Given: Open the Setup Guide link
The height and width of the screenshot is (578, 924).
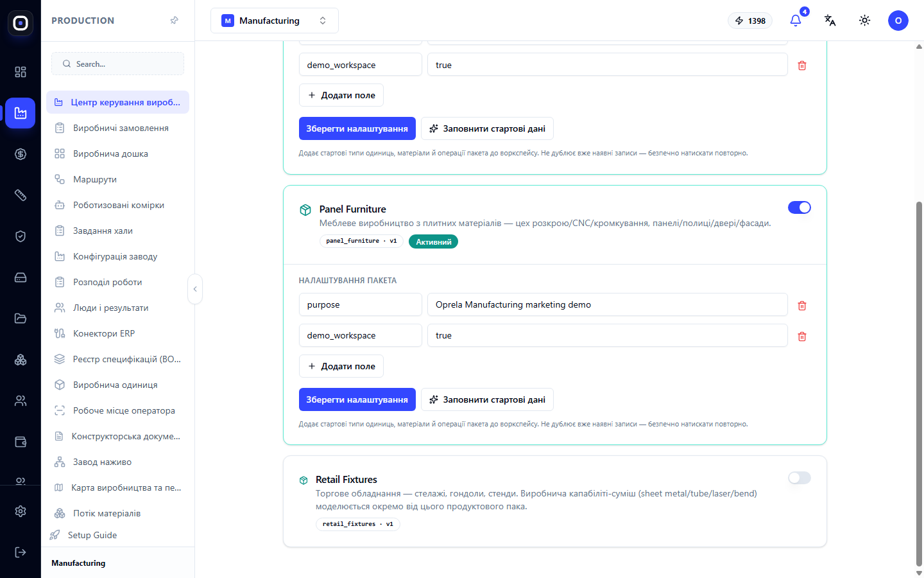Looking at the screenshot, I should (92, 535).
